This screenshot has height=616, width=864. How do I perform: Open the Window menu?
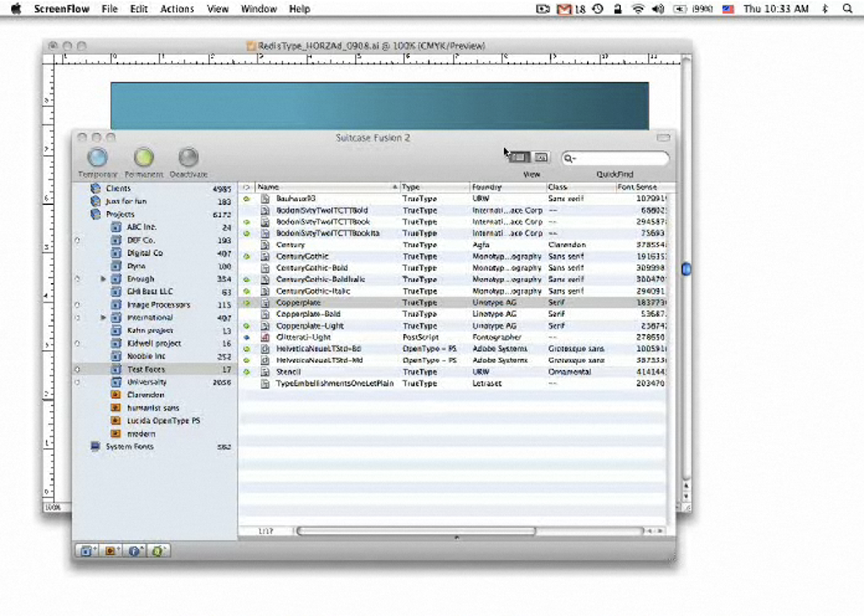[259, 8]
